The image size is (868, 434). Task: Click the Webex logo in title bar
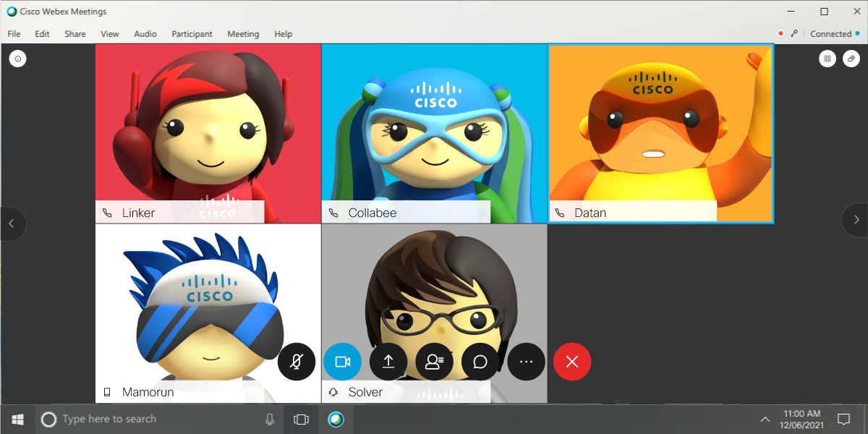(12, 12)
